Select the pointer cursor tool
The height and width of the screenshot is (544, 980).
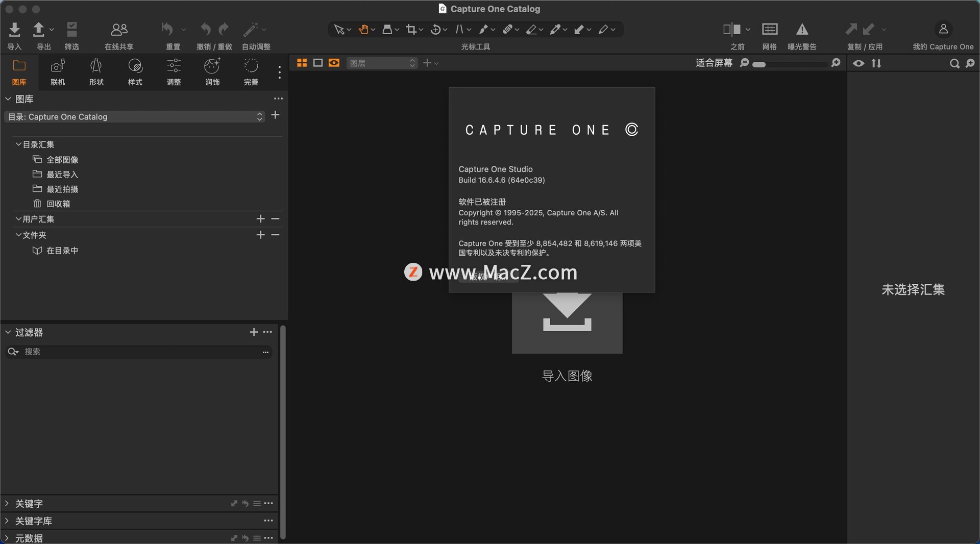[339, 30]
